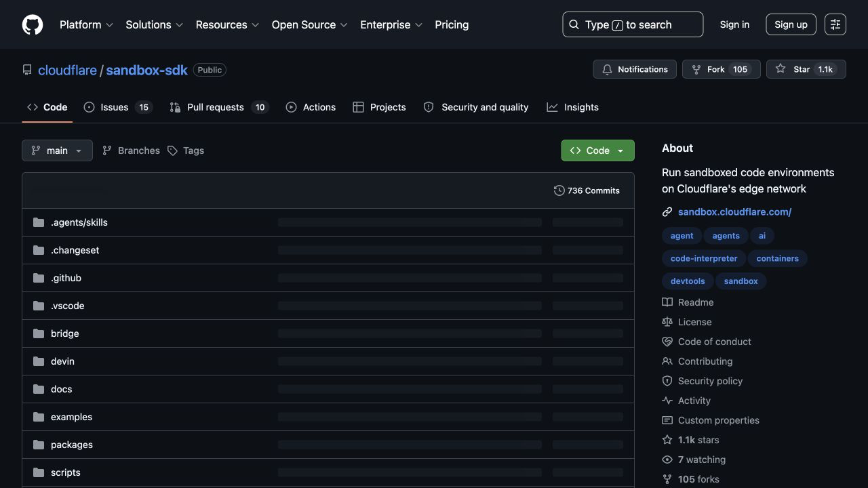868x488 pixels.
Task: Click the link icon beside sandbox.cloudflare.com
Action: tap(667, 212)
